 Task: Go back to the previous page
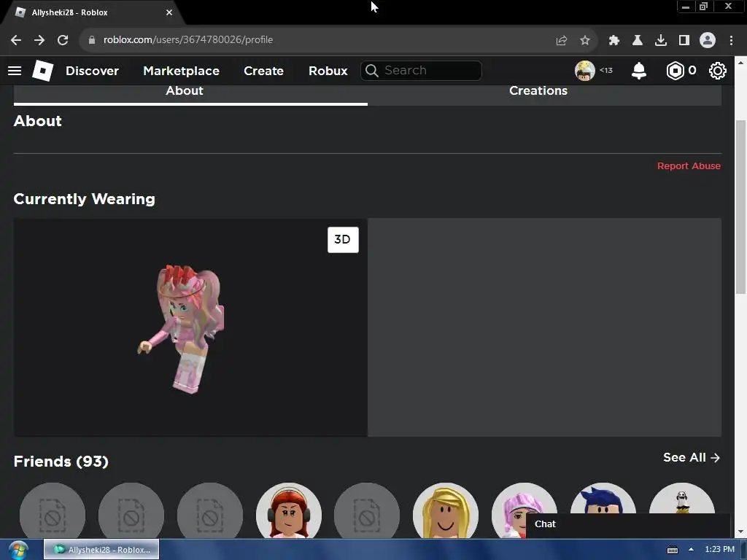16,40
